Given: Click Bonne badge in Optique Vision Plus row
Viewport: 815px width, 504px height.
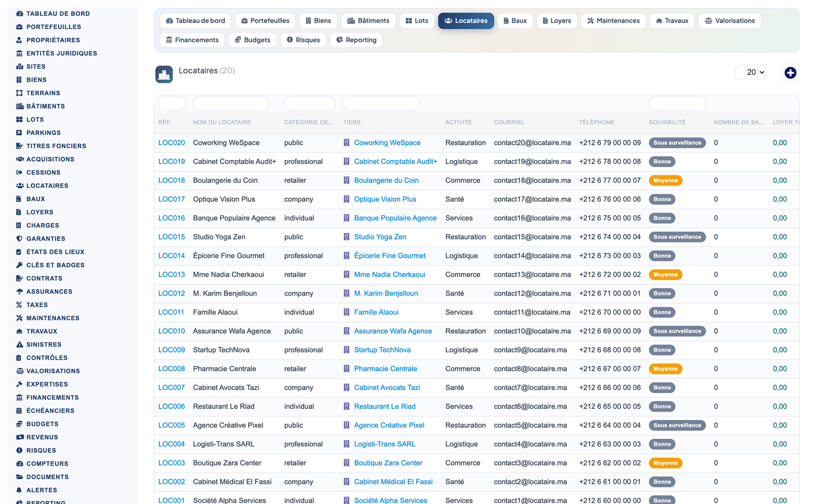Looking at the screenshot, I should point(662,200).
